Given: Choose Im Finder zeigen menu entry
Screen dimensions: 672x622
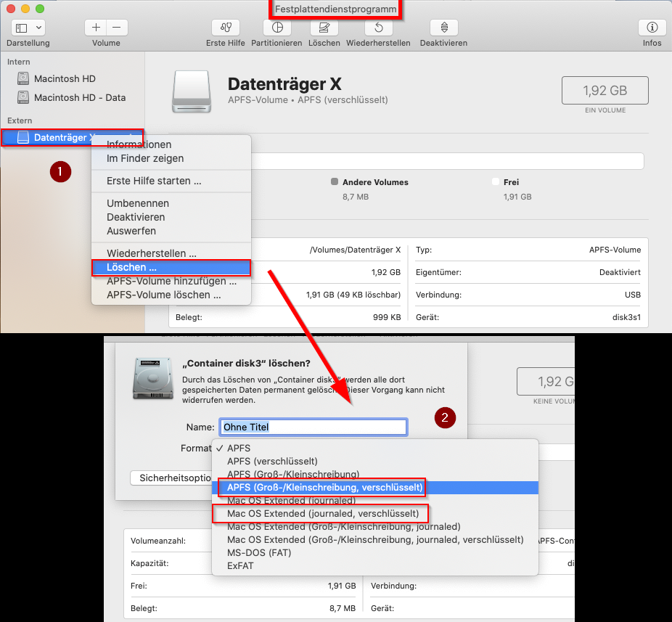Looking at the screenshot, I should pyautogui.click(x=145, y=158).
